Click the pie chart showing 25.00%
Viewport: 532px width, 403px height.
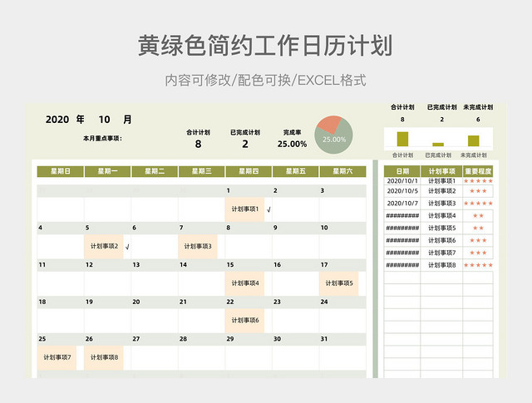point(333,135)
